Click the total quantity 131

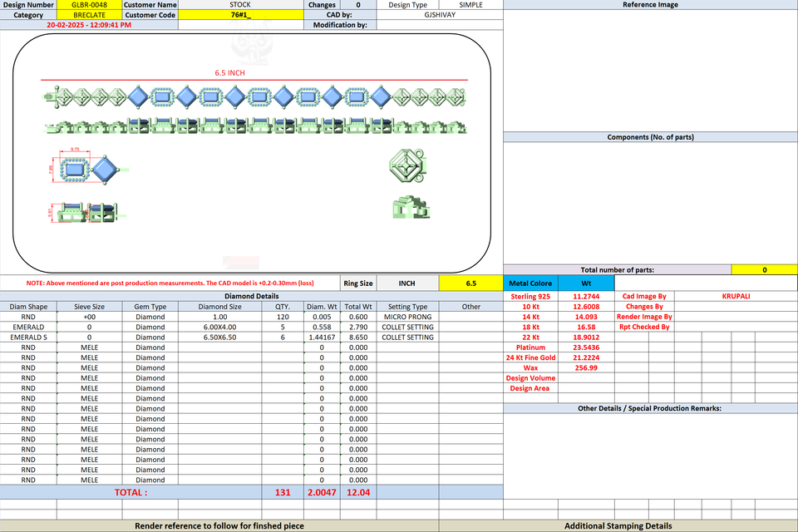[283, 492]
